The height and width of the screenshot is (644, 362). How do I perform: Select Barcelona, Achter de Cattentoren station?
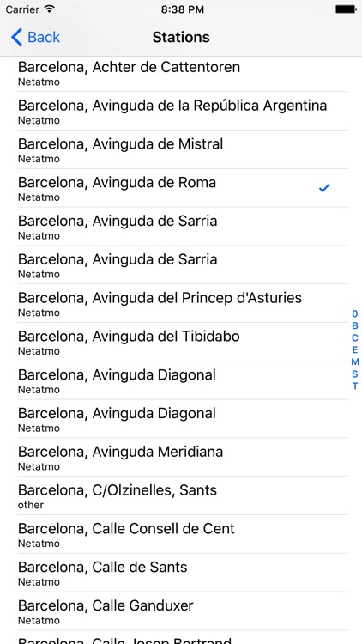[183, 73]
